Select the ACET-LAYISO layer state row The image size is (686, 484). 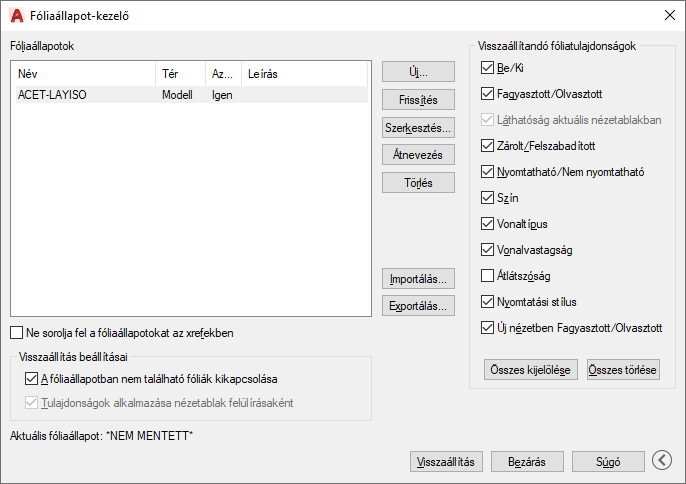tap(192, 95)
